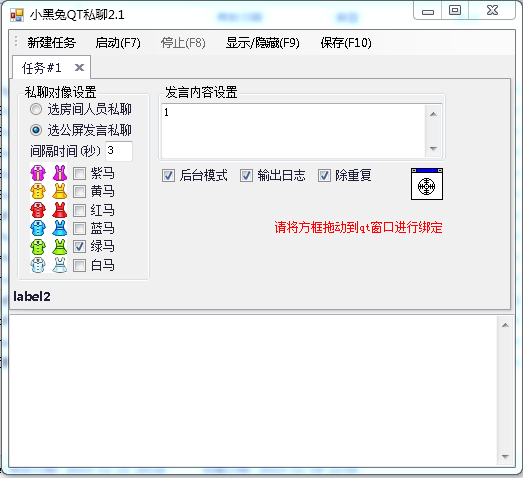
Task: Toggle 除重复 checkbox
Action: (324, 175)
